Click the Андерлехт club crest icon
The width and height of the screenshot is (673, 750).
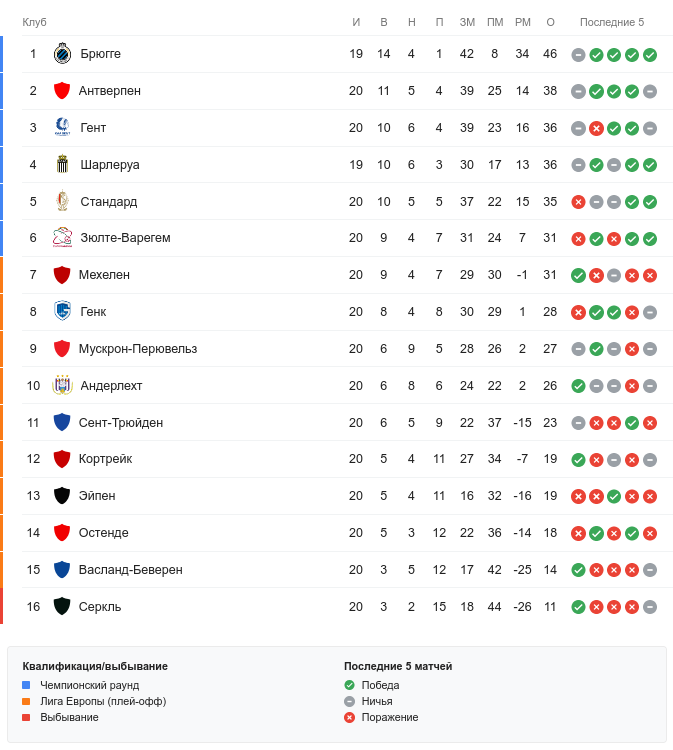click(62, 385)
